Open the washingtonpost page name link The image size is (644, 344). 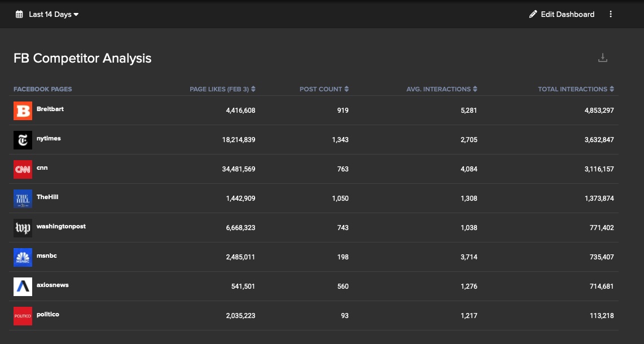pyautogui.click(x=61, y=226)
